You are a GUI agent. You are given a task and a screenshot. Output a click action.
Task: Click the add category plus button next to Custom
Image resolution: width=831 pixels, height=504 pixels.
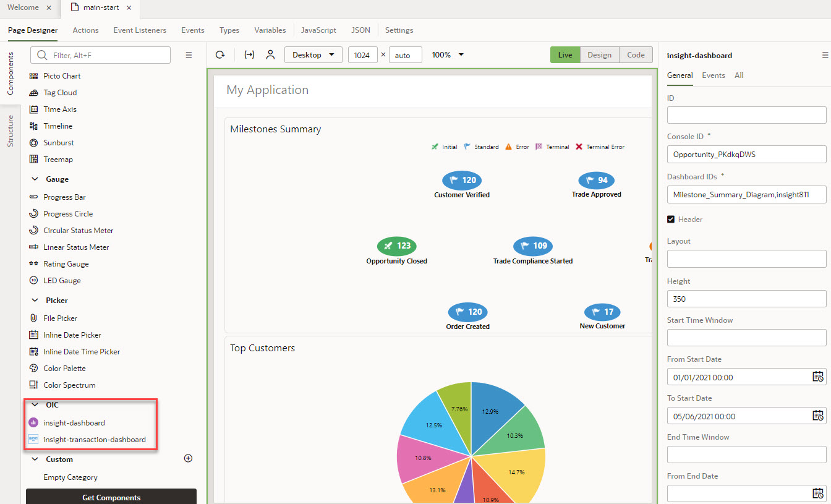[188, 458]
